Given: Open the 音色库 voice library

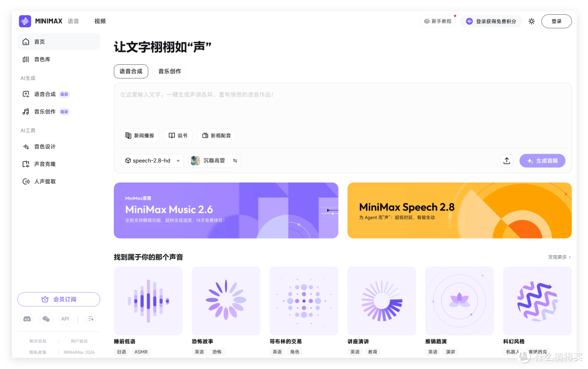Looking at the screenshot, I should (x=59, y=59).
